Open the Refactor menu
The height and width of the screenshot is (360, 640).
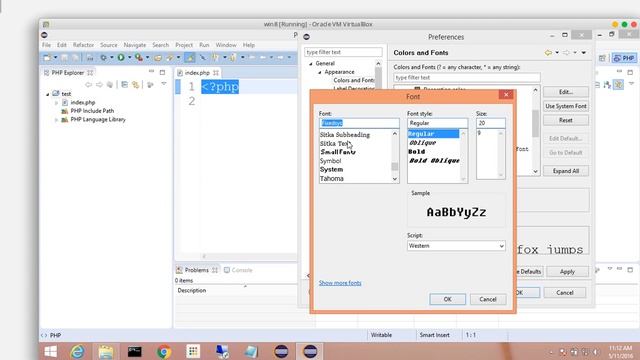pyautogui.click(x=83, y=45)
